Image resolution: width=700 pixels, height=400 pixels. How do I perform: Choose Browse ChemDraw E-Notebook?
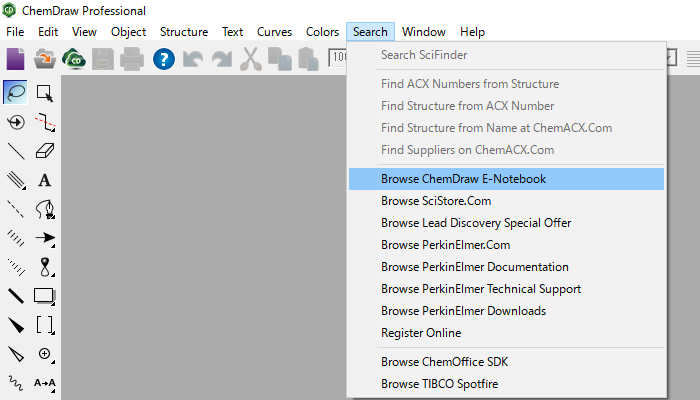pos(463,179)
